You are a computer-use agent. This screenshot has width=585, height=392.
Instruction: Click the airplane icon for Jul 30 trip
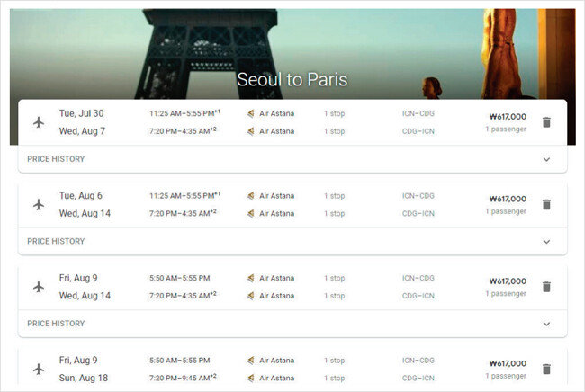tap(39, 122)
